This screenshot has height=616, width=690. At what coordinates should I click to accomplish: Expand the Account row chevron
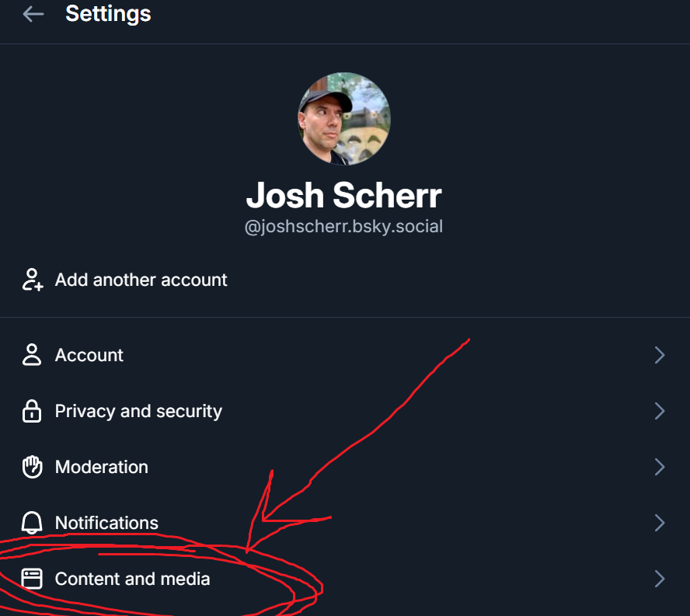point(660,355)
